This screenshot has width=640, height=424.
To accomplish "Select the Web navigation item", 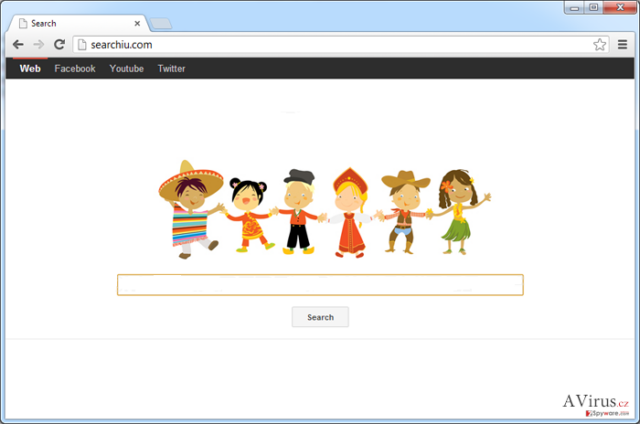I will click(x=30, y=69).
